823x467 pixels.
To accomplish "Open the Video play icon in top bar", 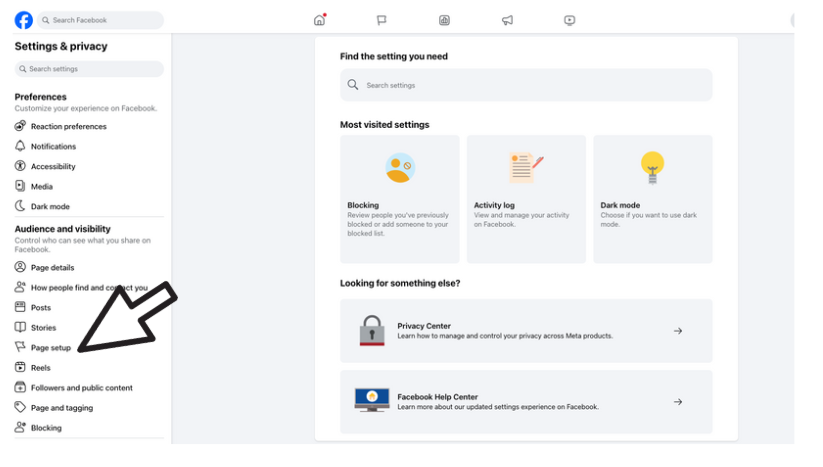I will click(x=569, y=20).
